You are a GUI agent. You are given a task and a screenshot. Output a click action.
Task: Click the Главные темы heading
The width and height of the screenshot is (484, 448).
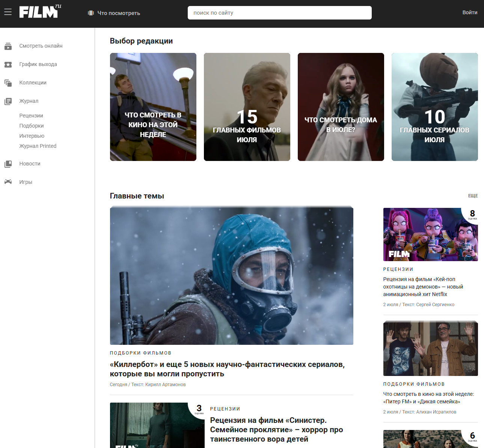[137, 196]
